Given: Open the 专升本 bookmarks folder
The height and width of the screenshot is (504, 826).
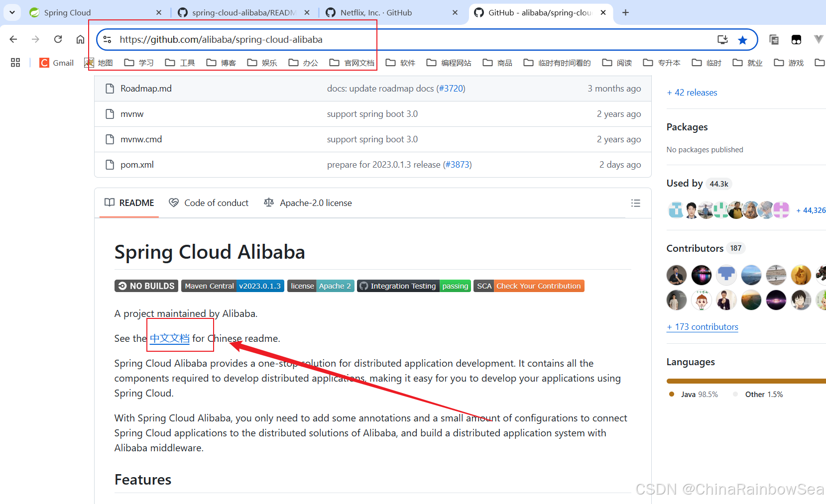Looking at the screenshot, I should coord(662,63).
